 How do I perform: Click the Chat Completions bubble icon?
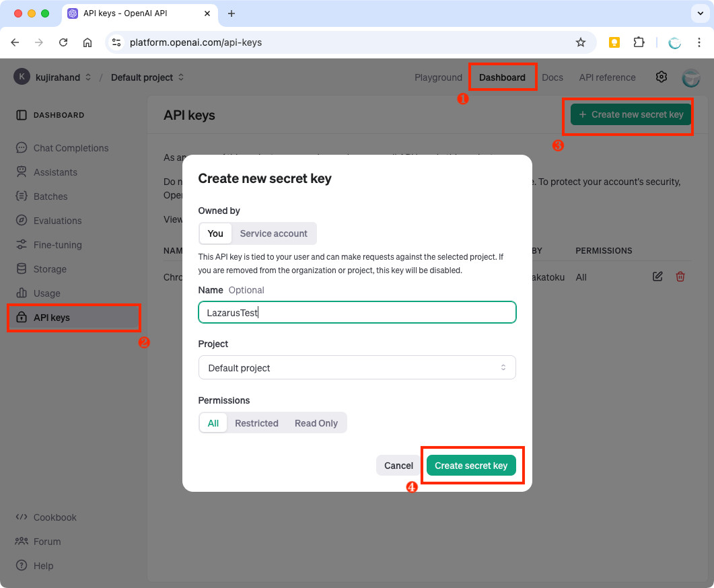coord(22,148)
